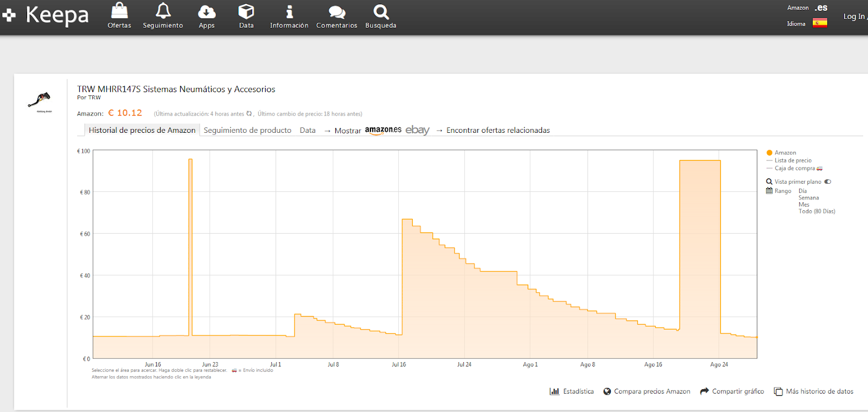Click the Ago 24 axis label
868x412 pixels.
(719, 364)
